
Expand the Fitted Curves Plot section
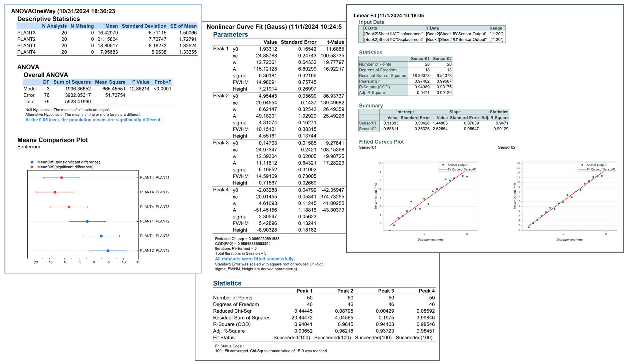click(x=381, y=142)
